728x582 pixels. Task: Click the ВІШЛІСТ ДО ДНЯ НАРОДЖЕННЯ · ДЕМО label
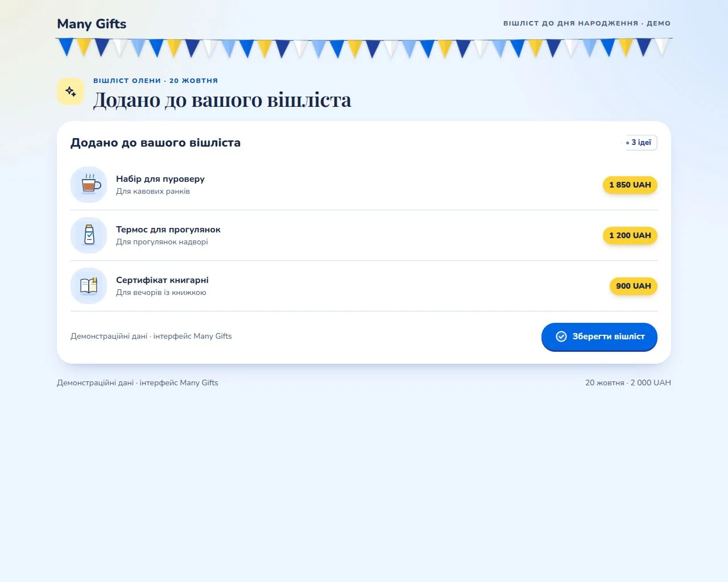click(x=587, y=23)
